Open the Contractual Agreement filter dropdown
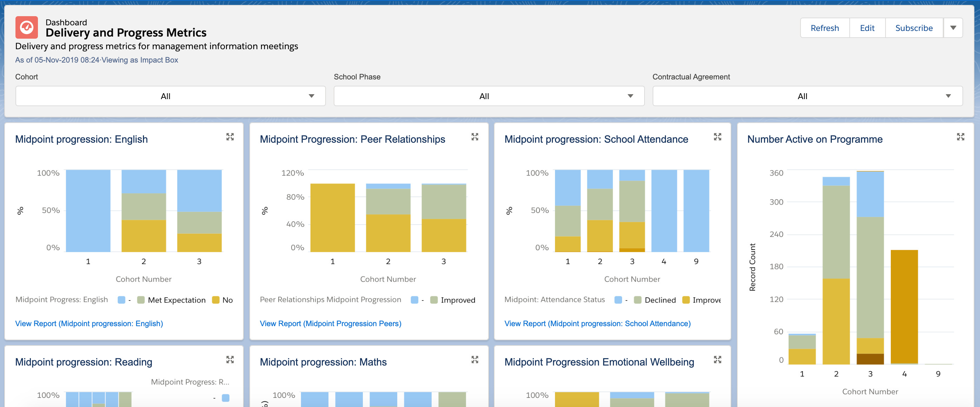This screenshot has height=407, width=980. [807, 96]
